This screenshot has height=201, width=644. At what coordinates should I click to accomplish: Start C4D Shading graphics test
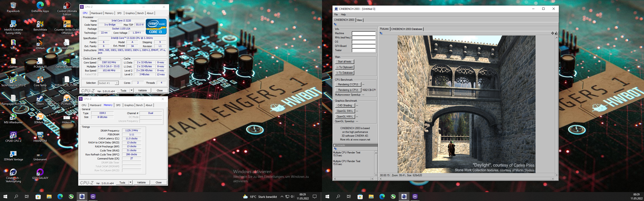[345, 105]
